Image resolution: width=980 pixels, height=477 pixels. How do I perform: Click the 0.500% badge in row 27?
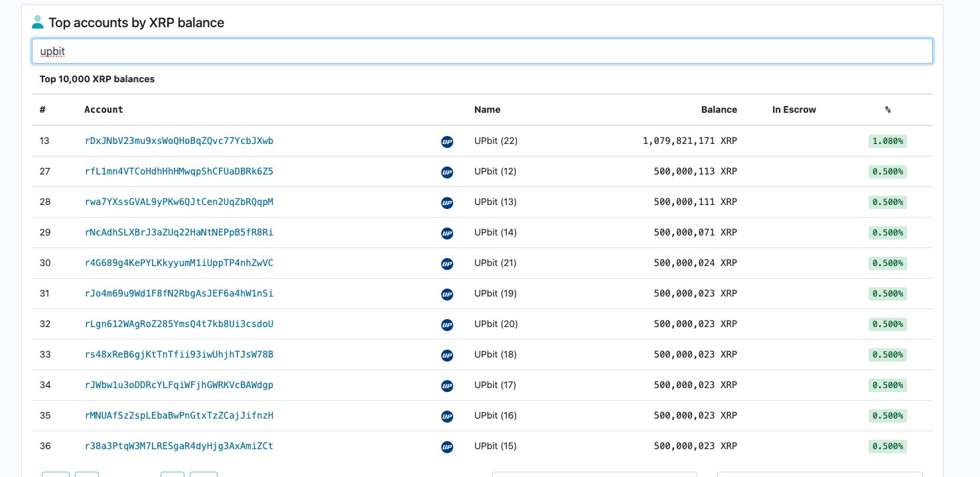(888, 171)
